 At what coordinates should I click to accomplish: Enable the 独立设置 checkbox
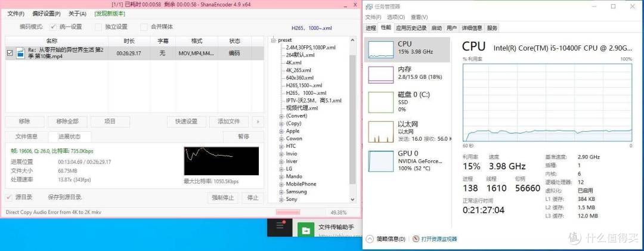pos(98,27)
